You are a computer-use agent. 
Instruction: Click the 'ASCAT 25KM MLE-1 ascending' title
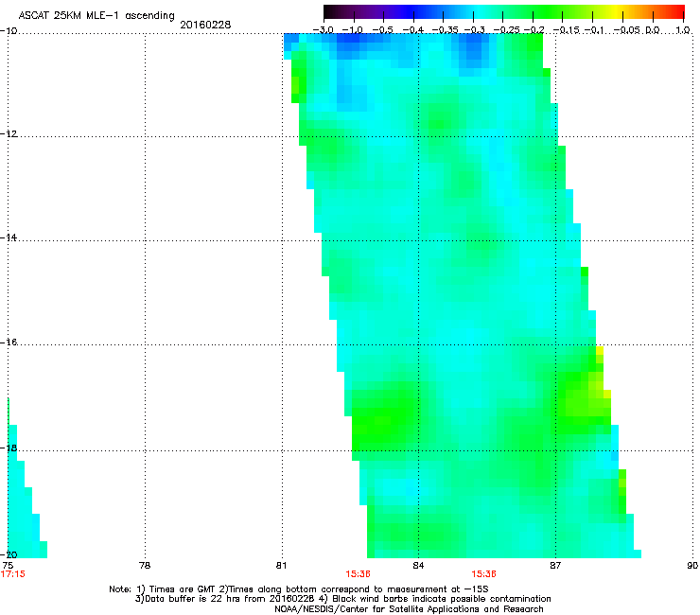(96, 16)
